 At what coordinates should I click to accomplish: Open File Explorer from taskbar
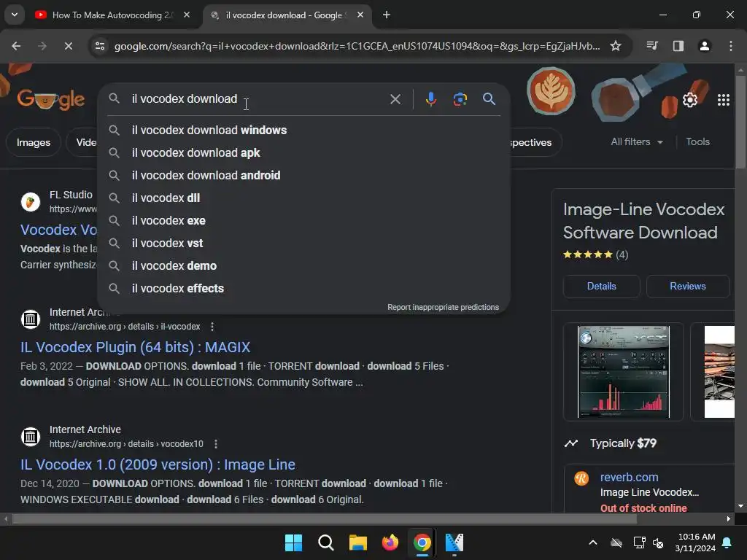click(x=357, y=542)
